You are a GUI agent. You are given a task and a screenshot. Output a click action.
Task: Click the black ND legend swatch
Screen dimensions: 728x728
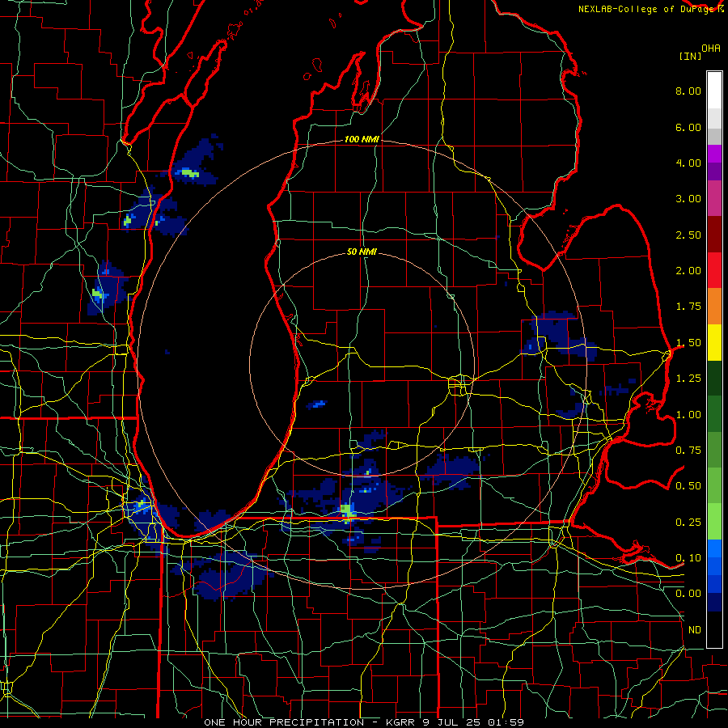714,629
